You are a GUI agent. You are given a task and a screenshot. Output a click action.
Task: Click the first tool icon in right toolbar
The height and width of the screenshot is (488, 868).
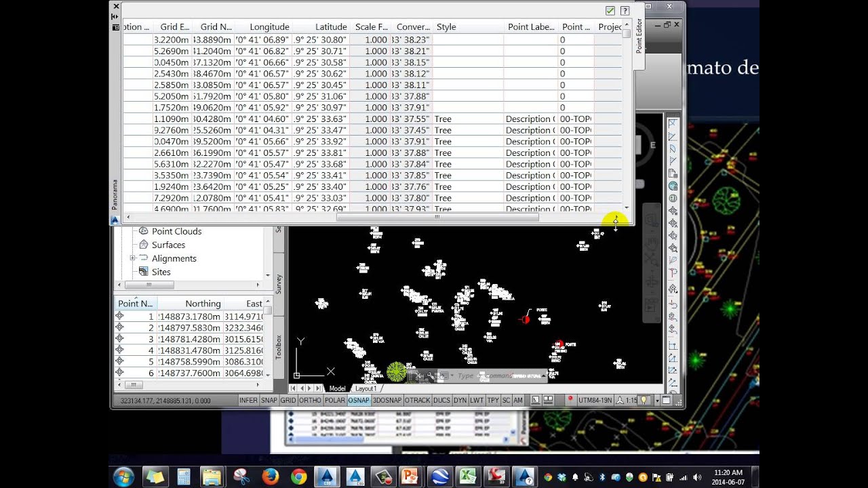click(673, 123)
